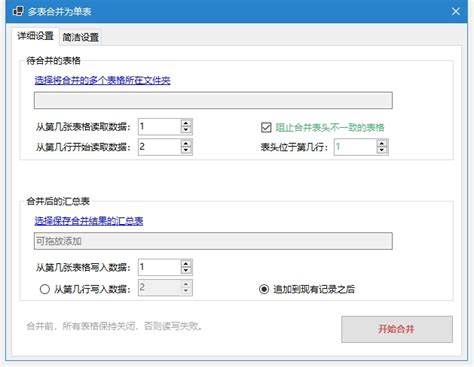The height and width of the screenshot is (367, 474).
Task: Click the app icon in title bar
Action: [x=18, y=11]
